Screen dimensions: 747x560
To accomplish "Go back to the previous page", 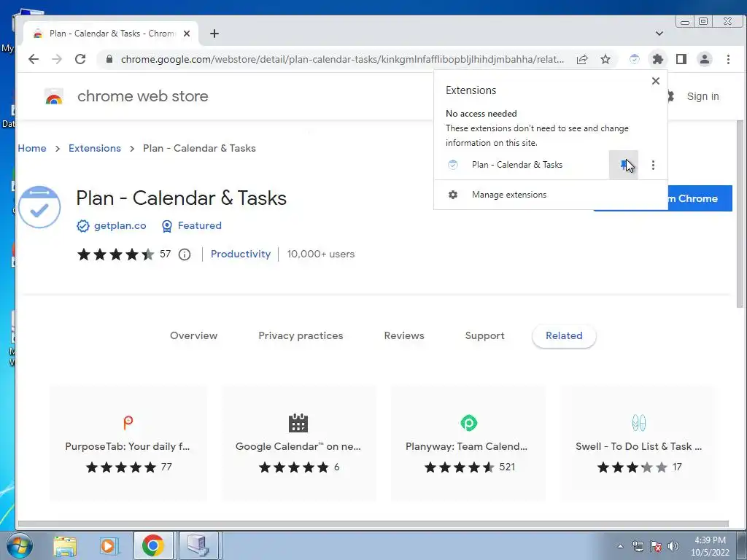I will tap(34, 59).
